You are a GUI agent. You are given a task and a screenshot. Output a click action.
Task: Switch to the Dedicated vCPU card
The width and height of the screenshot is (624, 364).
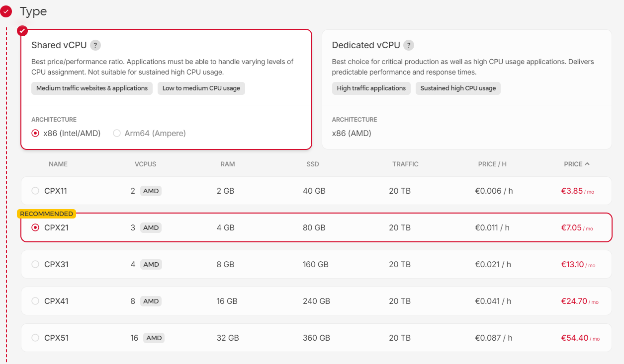[x=466, y=89]
